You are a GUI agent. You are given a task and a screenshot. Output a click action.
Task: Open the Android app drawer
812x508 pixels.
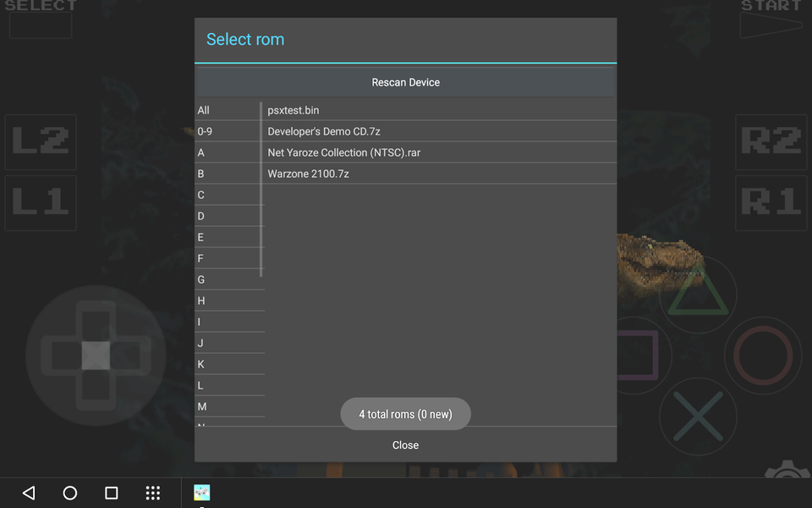pyautogui.click(x=152, y=493)
